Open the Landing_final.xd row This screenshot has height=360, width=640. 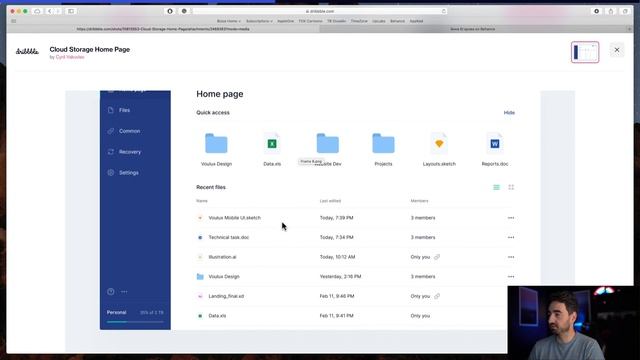click(351, 296)
